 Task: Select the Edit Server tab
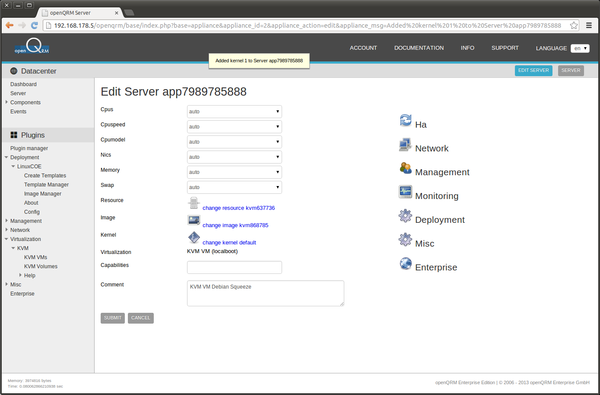coord(533,70)
